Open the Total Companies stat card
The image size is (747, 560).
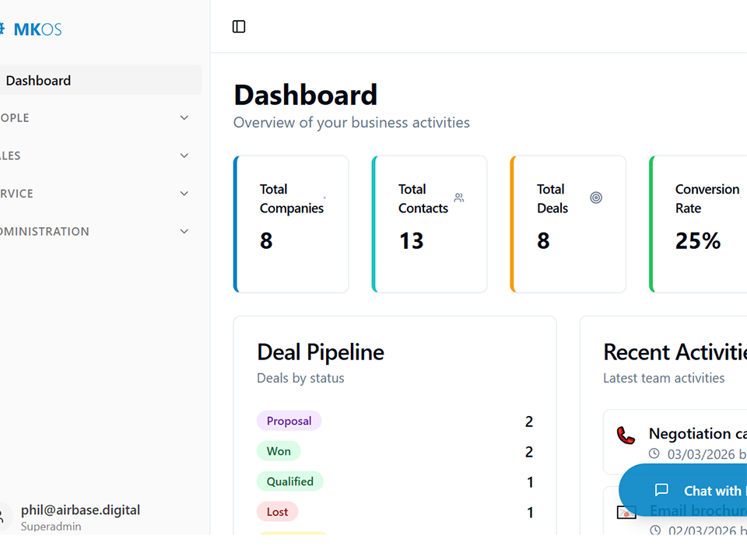pos(291,224)
